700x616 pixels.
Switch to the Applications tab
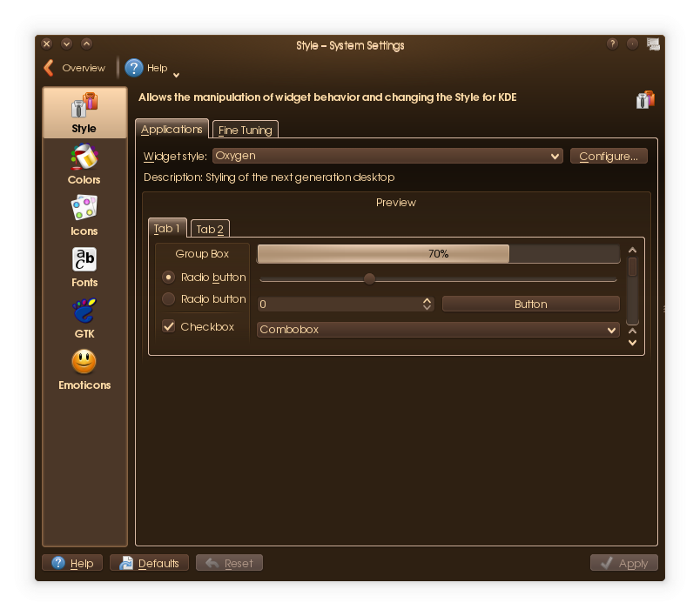(x=172, y=129)
